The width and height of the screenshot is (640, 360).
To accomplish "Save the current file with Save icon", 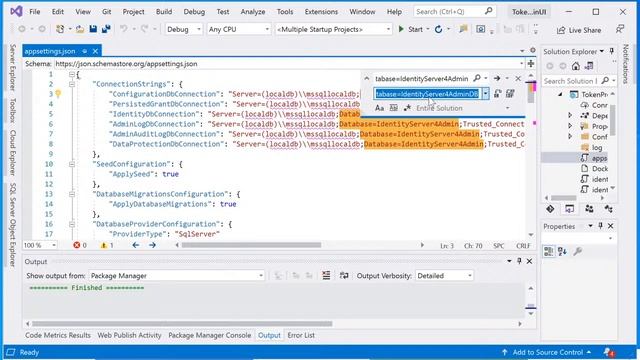I will pos(93,29).
